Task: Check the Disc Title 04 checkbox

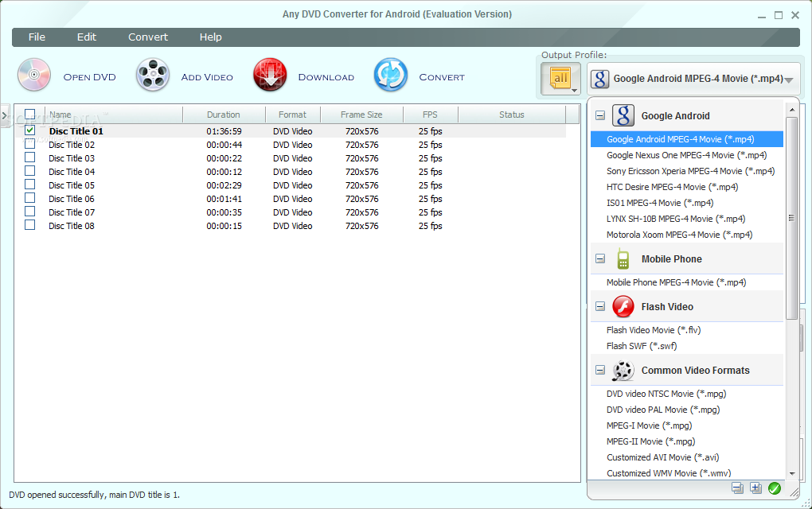Action: (x=30, y=171)
